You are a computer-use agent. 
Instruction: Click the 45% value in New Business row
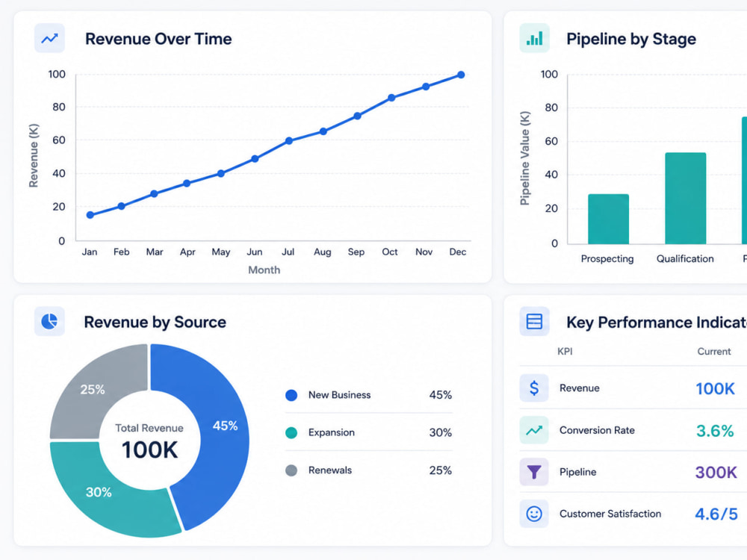click(440, 395)
